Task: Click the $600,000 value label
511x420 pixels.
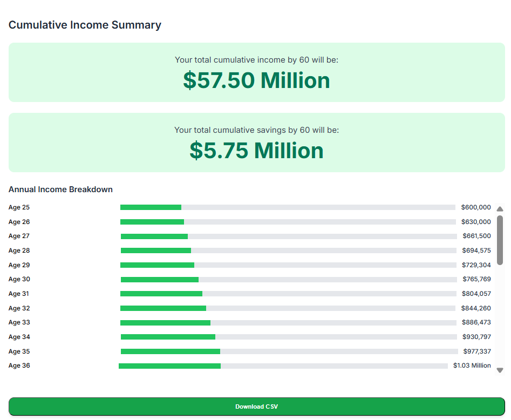Action: point(476,207)
